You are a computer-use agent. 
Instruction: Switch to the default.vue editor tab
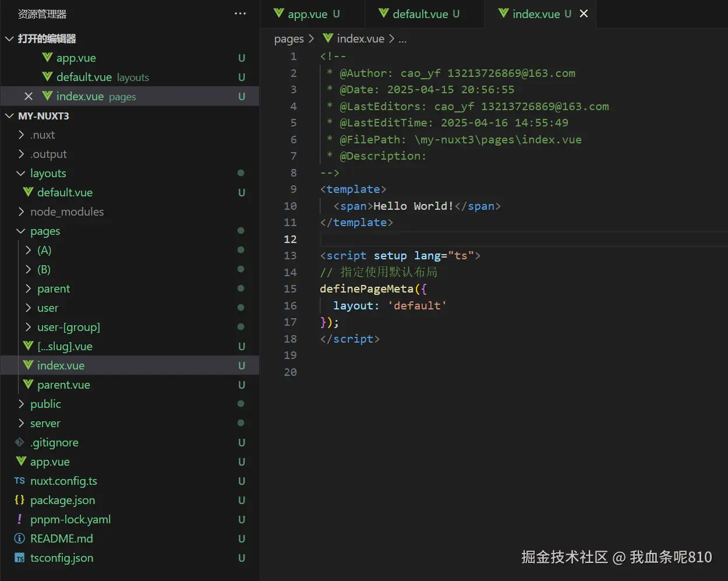[425, 14]
